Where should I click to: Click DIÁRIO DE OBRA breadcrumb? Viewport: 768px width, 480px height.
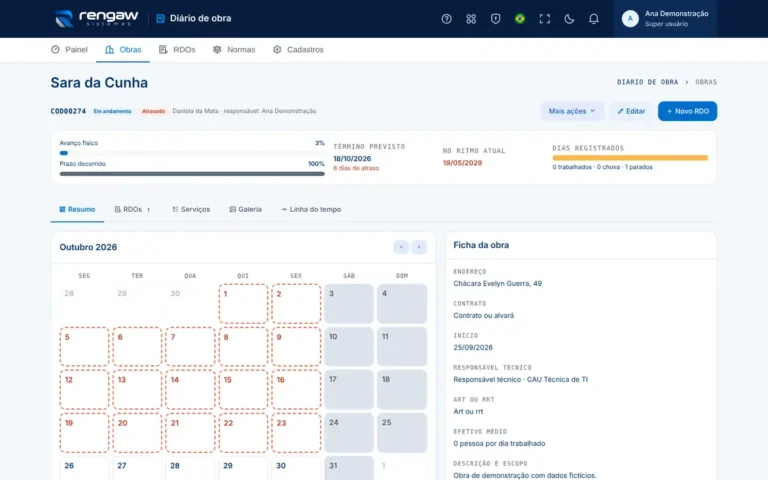pos(647,82)
